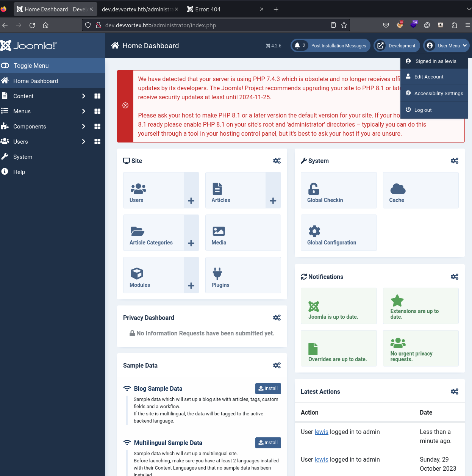Install the Blog Sample Data

(x=268, y=388)
